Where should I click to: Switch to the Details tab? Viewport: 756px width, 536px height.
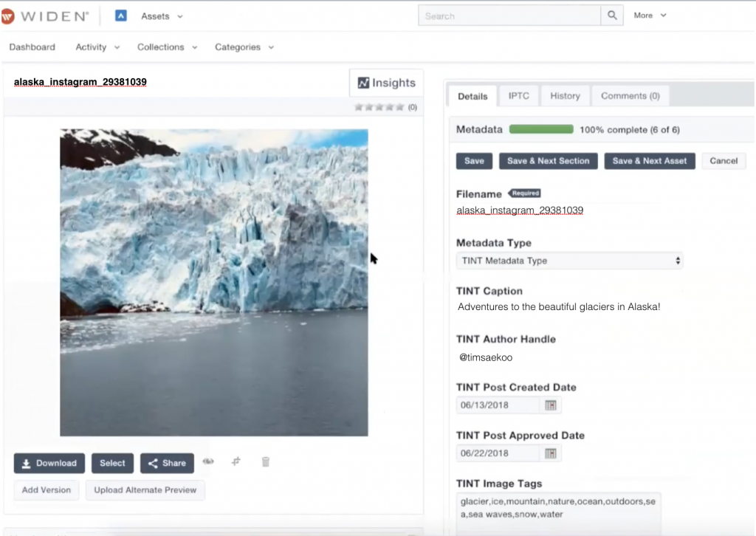click(x=472, y=97)
